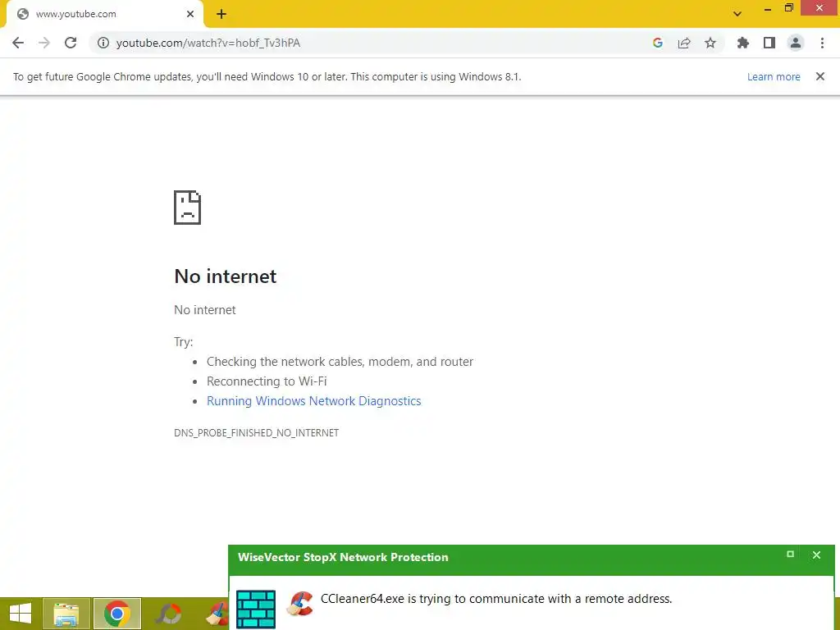Click "Reconnecting to Wi-Fi" text
The image size is (840, 630).
click(x=267, y=381)
